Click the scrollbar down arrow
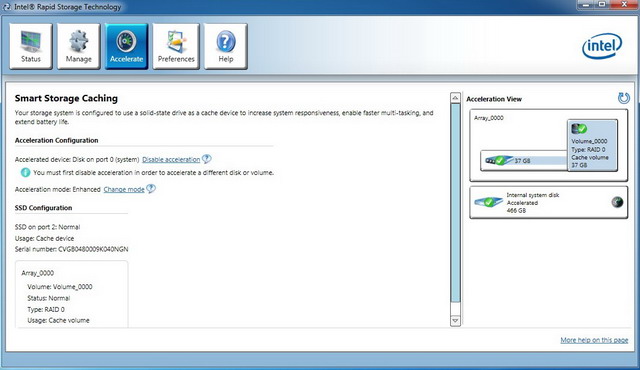The height and width of the screenshot is (370, 640). 455,321
